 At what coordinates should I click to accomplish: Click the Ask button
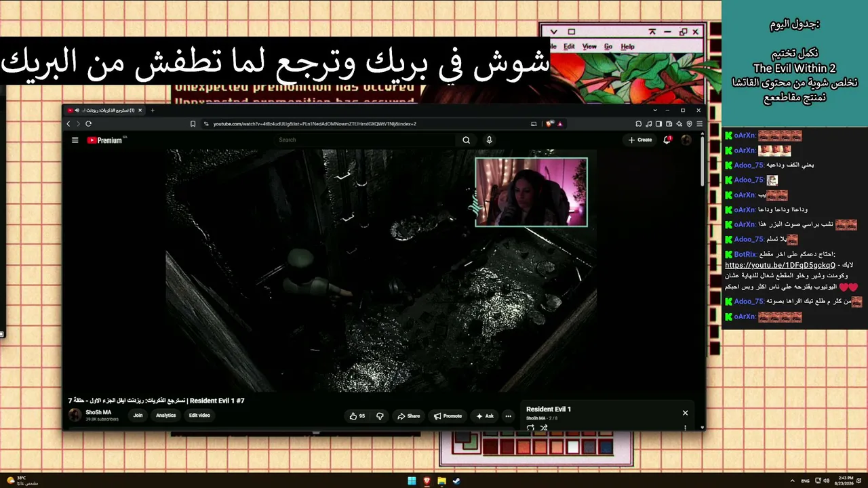pyautogui.click(x=485, y=416)
